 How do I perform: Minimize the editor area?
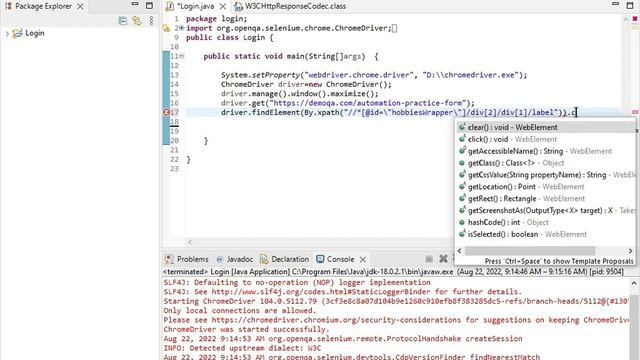616,4
